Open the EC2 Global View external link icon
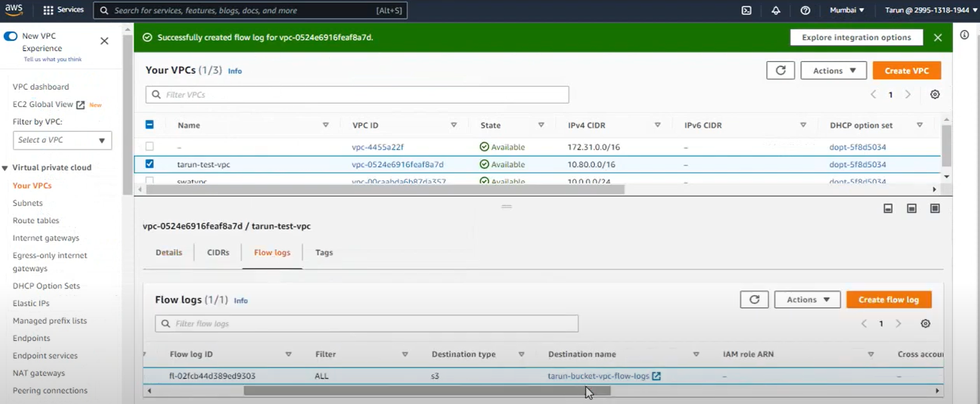Image resolution: width=980 pixels, height=404 pixels. 80,105
